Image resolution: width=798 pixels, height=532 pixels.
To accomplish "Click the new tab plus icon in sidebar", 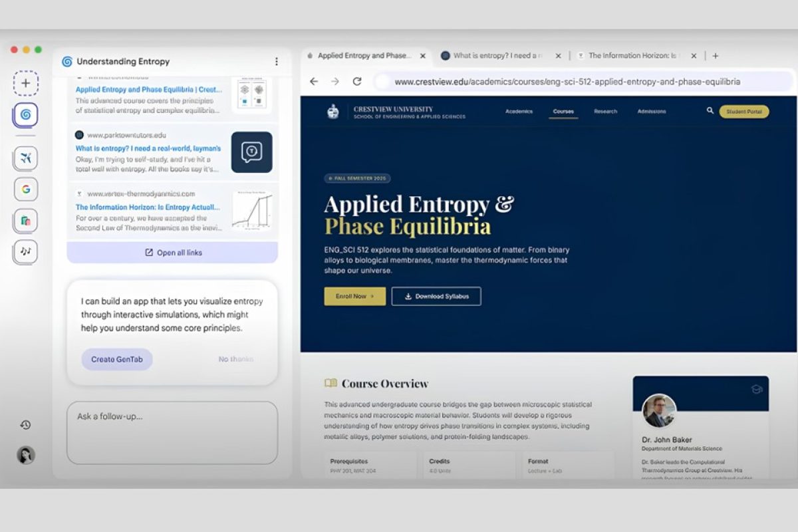I will click(26, 83).
